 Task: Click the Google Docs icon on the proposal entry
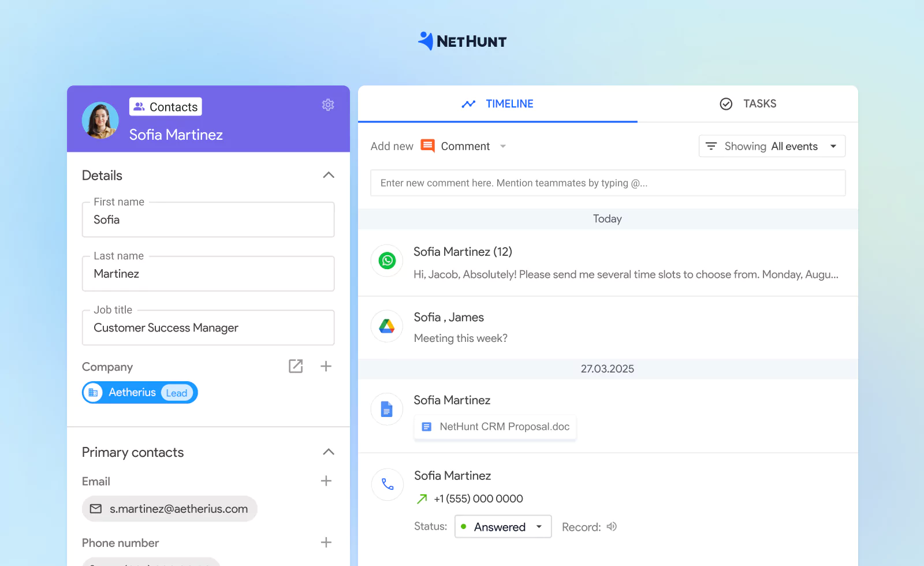click(386, 408)
